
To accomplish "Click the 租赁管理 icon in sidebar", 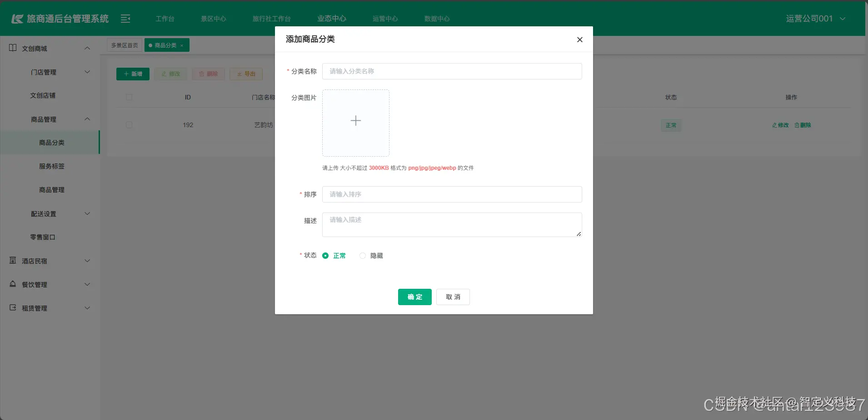I will tap(13, 307).
